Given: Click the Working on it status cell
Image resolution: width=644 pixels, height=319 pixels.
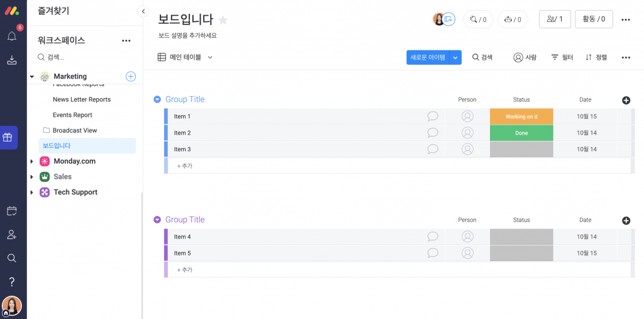Looking at the screenshot, I should click(x=521, y=116).
